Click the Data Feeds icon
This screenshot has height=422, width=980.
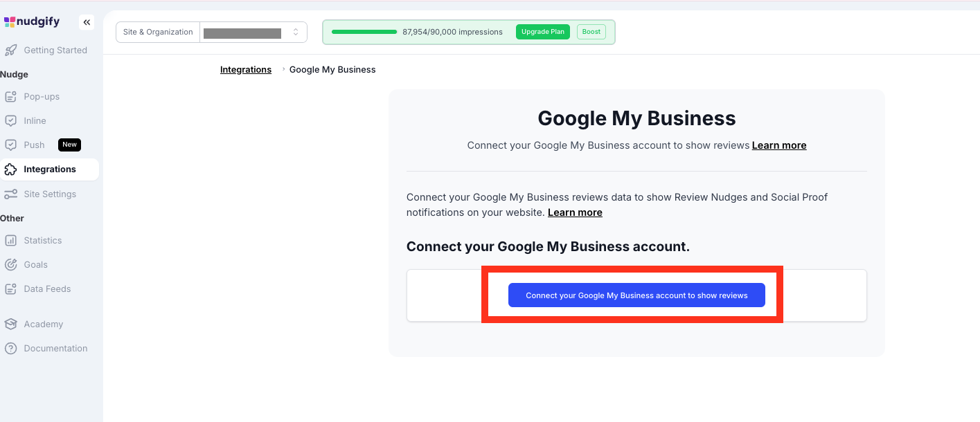click(x=10, y=289)
